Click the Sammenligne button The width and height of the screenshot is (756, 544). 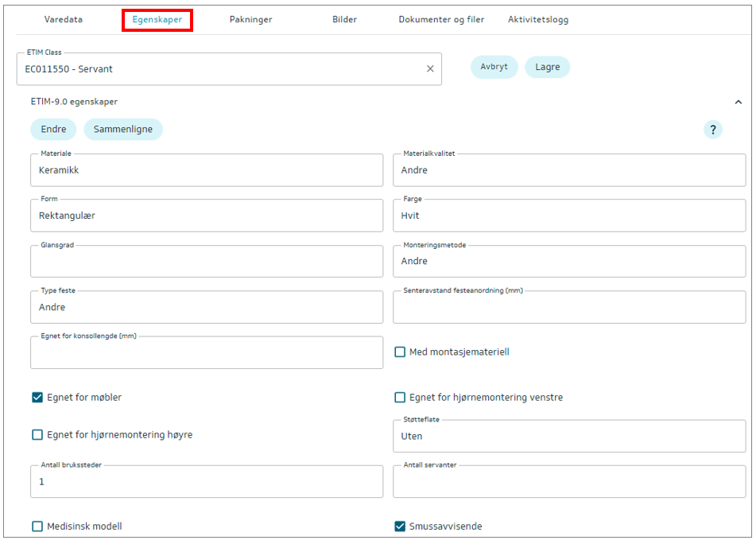pos(123,130)
